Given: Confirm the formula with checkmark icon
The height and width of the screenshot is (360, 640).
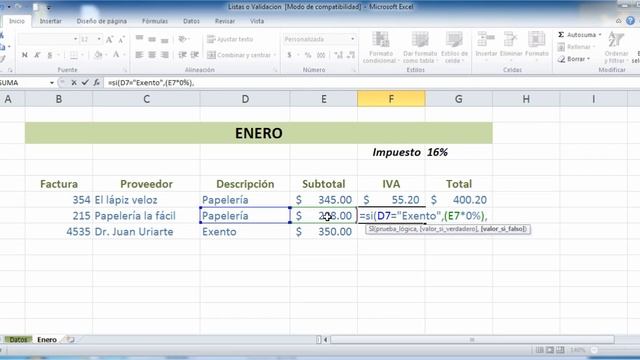Looking at the screenshot, I should [x=85, y=83].
